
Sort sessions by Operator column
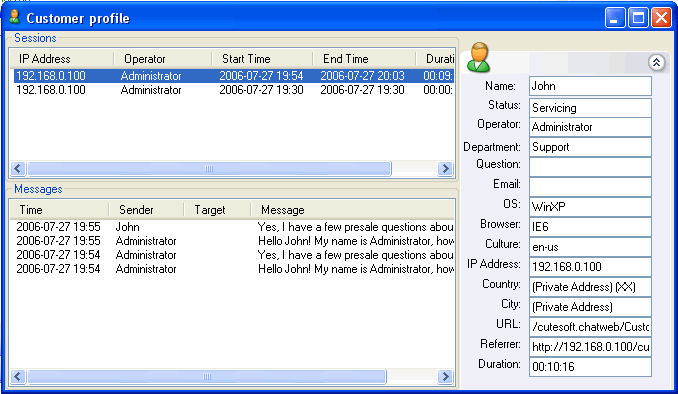coord(163,59)
